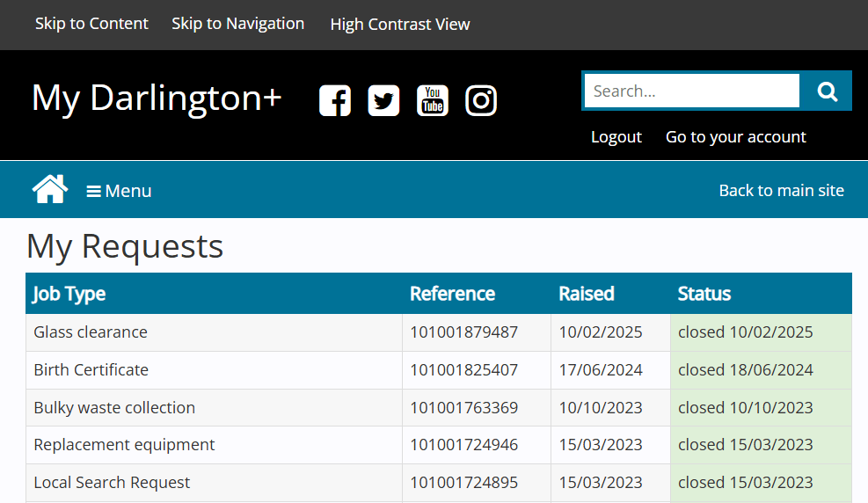Select the Local Search Request row
This screenshot has width=868, height=503.
[x=439, y=483]
